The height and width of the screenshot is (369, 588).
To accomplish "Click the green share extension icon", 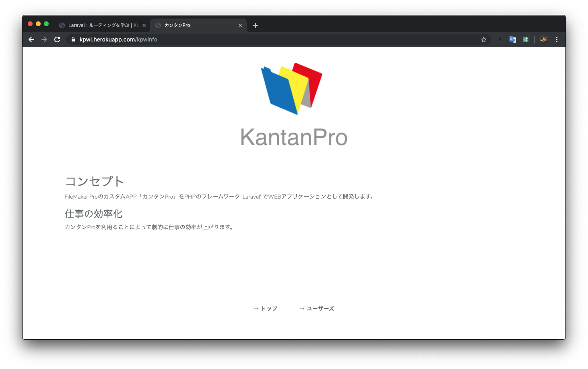I will 526,39.
